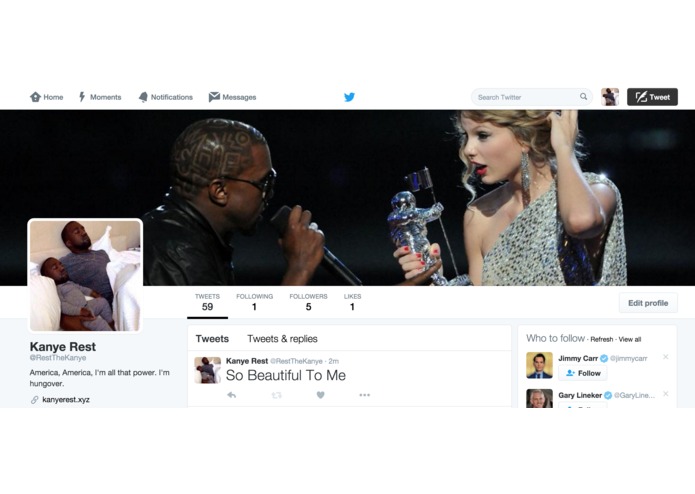Screen dimensions: 695x494
Task: Click Gary Lineker's verified badge
Action: pos(608,395)
